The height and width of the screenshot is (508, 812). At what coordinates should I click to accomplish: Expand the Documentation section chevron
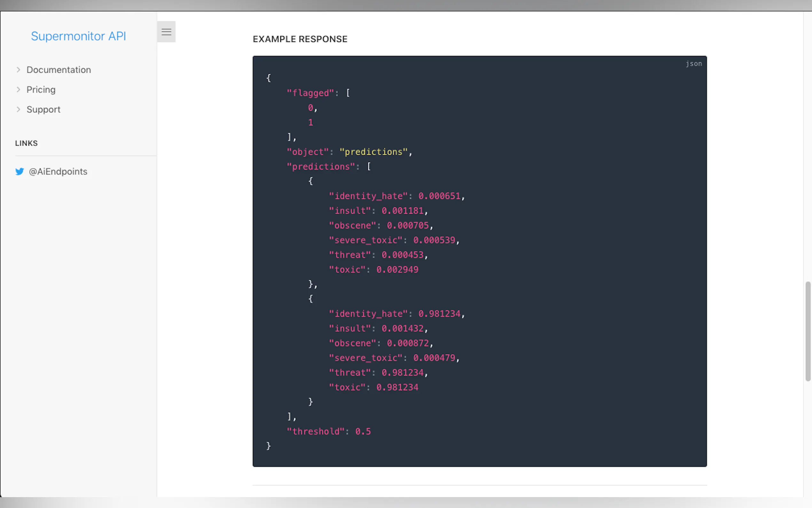point(19,69)
